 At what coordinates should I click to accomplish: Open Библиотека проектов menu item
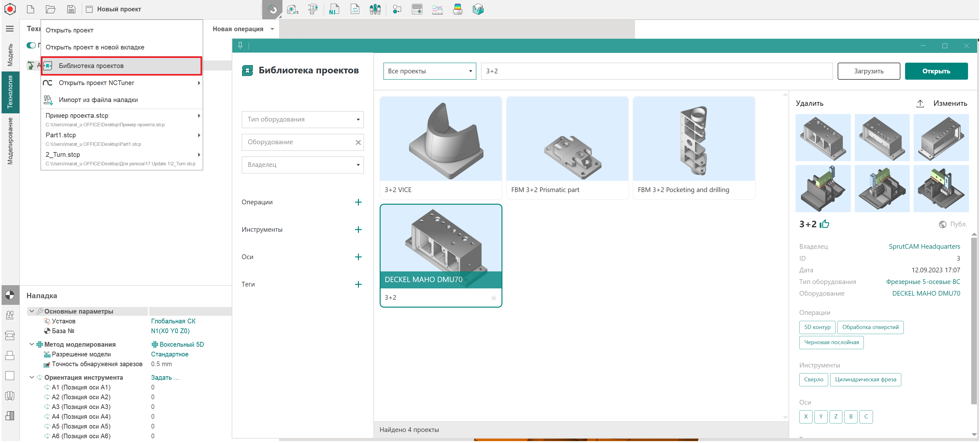click(x=121, y=66)
